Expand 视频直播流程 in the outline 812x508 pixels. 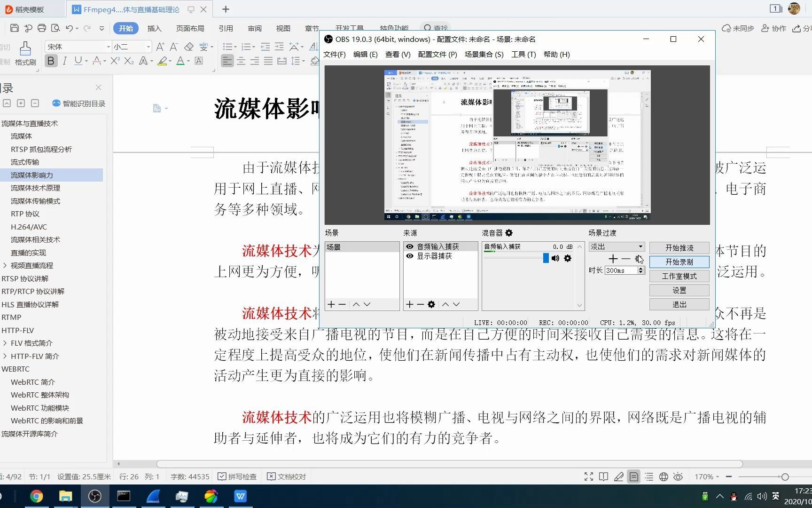coord(5,265)
